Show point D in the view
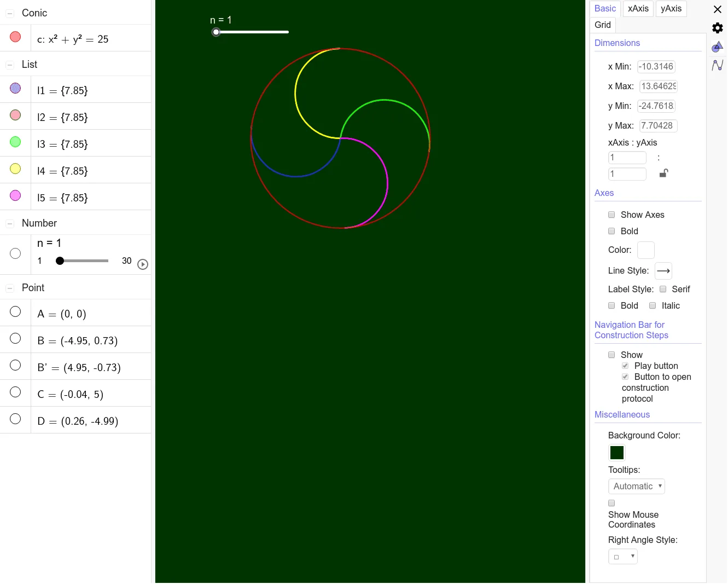 click(x=15, y=419)
